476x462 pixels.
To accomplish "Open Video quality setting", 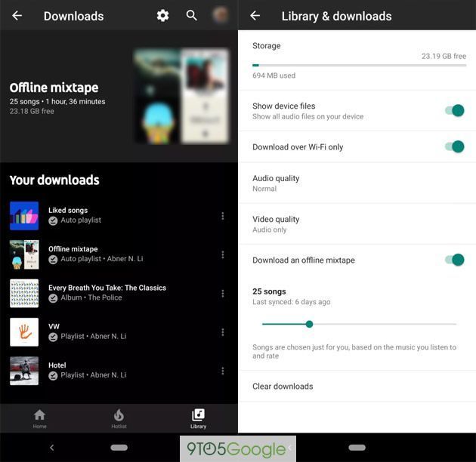I will pyautogui.click(x=276, y=223).
